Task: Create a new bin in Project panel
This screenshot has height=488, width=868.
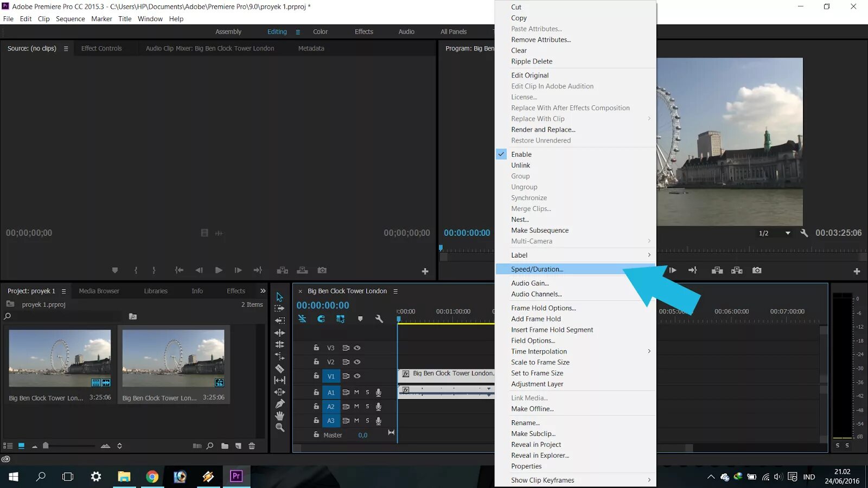Action: pyautogui.click(x=225, y=446)
